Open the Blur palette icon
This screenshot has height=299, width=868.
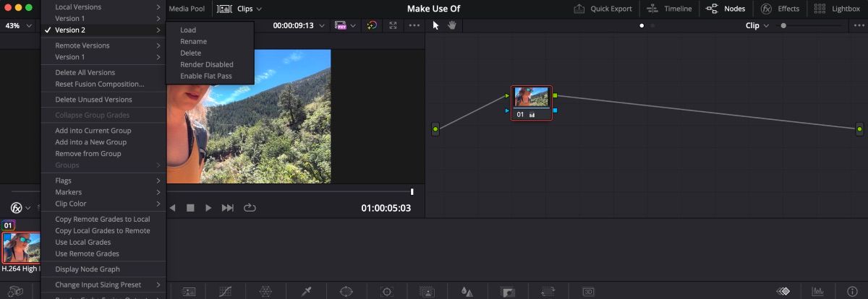click(467, 291)
